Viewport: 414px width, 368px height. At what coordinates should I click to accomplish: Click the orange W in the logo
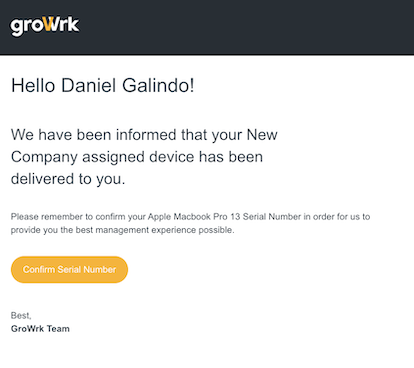click(51, 24)
